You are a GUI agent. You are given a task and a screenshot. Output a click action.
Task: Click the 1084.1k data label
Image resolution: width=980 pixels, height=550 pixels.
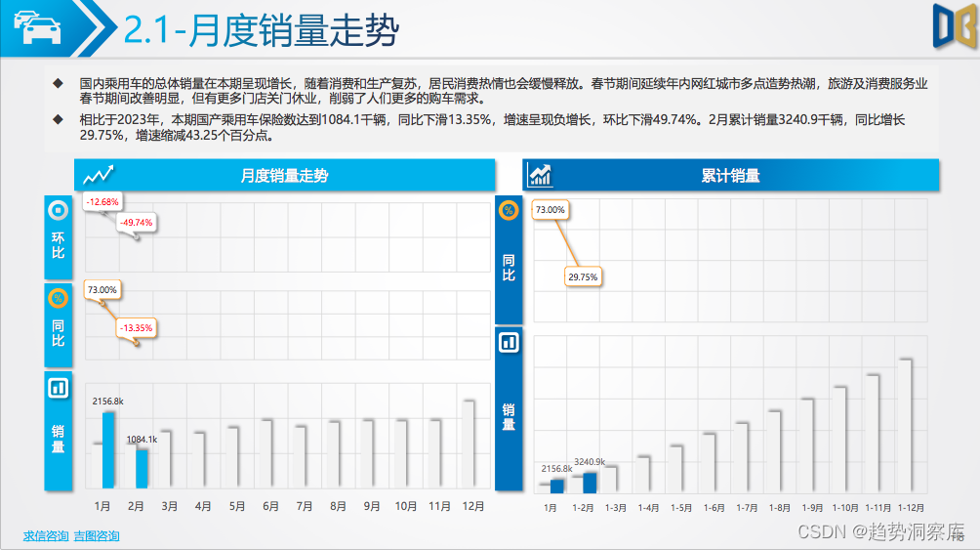(142, 440)
